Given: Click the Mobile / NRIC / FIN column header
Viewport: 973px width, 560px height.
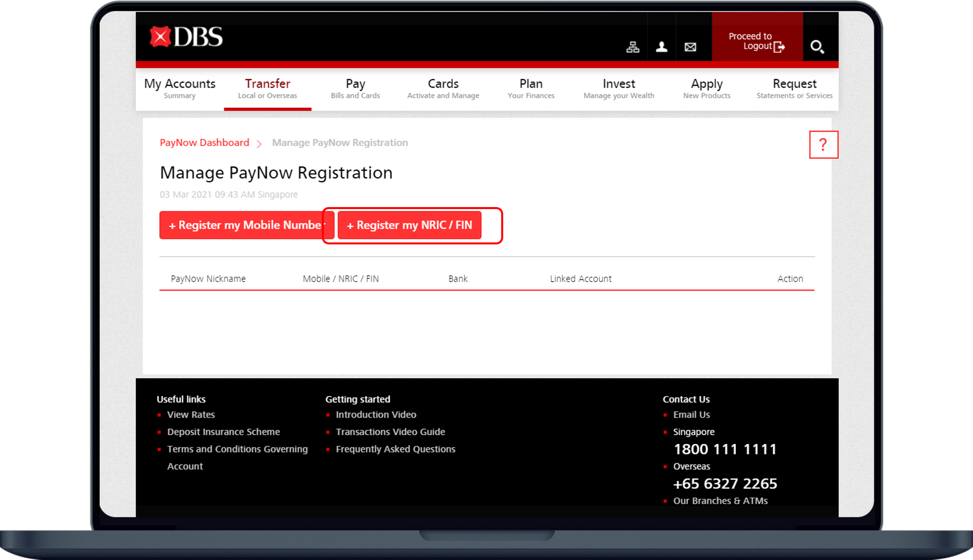Looking at the screenshot, I should (x=341, y=279).
